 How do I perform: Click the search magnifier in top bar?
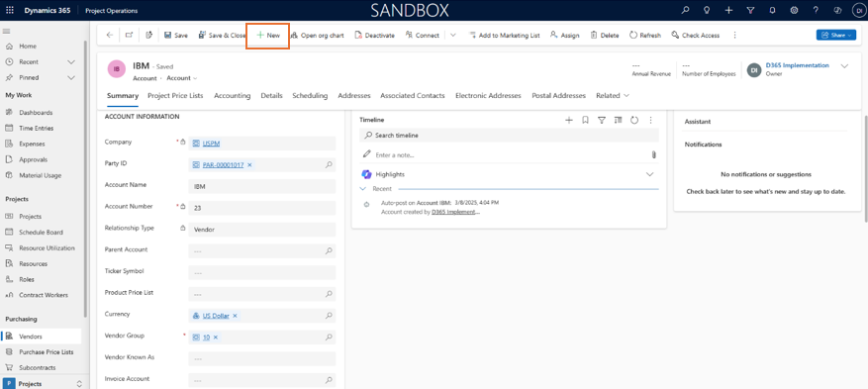pos(685,11)
